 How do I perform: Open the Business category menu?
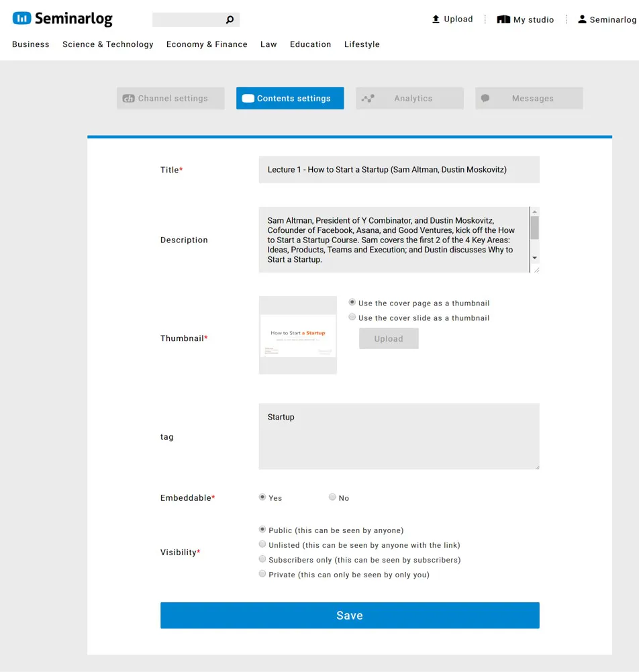(31, 44)
